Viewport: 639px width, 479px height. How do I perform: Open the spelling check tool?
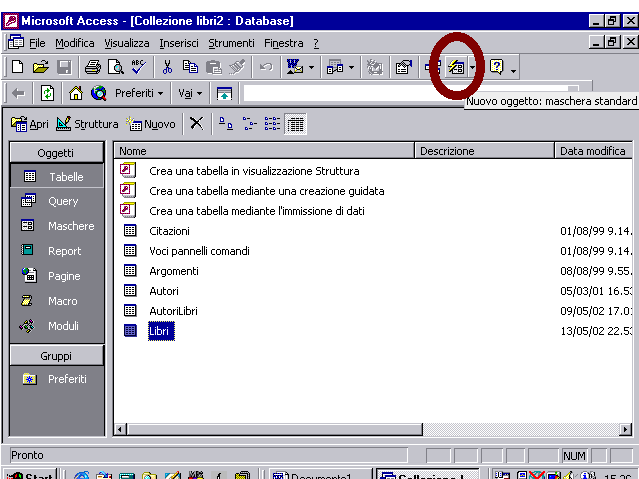pyautogui.click(x=138, y=67)
